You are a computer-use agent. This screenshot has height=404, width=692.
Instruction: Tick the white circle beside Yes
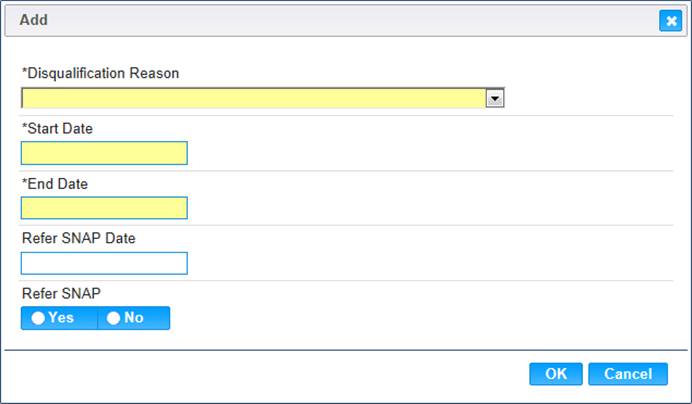pos(38,318)
